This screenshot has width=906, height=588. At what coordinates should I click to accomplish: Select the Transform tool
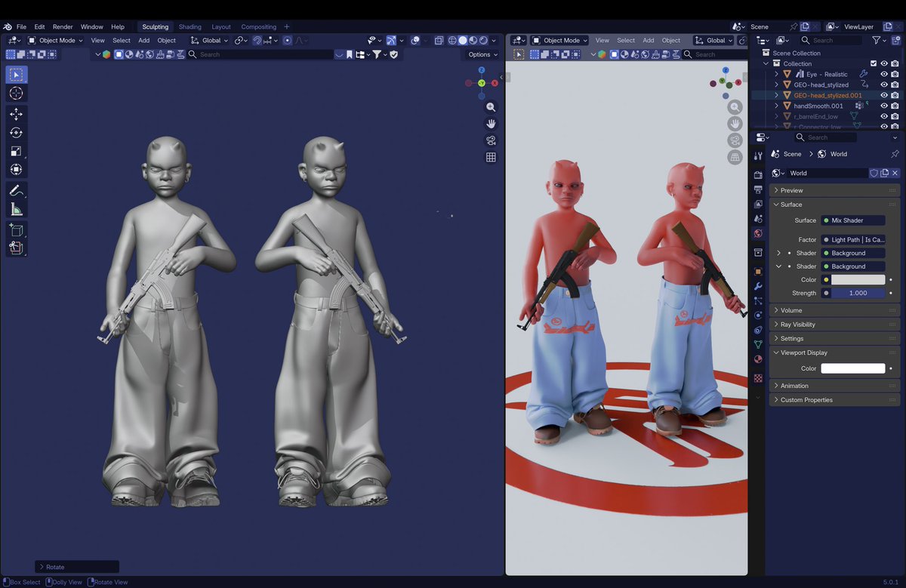(16, 170)
